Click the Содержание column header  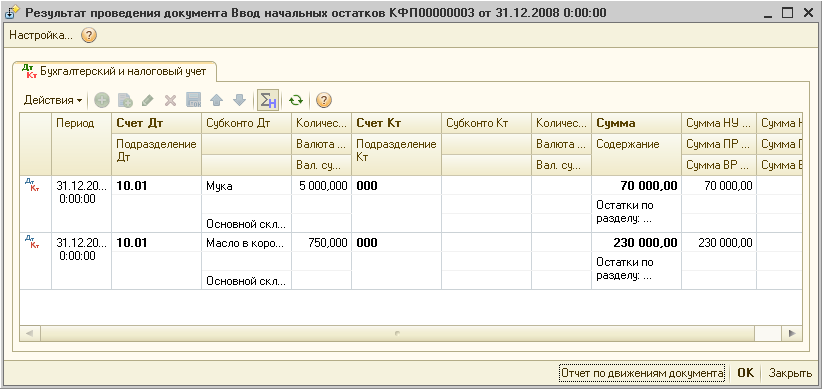coord(637,154)
